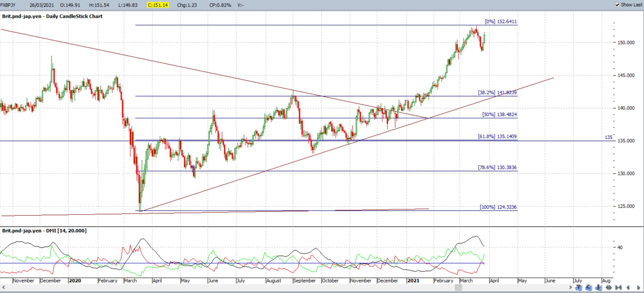Image resolution: width=644 pixels, height=293 pixels.
Task: Click the 130.000 price axis label
Action: click(x=626, y=173)
